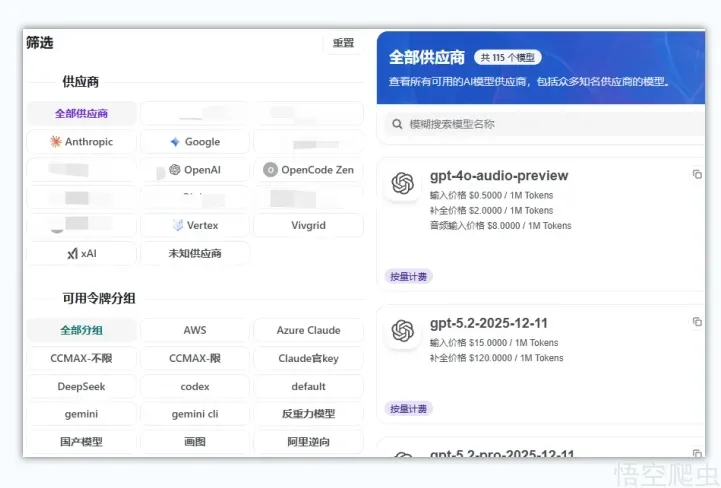
Task: Select the 阿里逆向 token group
Action: (309, 442)
